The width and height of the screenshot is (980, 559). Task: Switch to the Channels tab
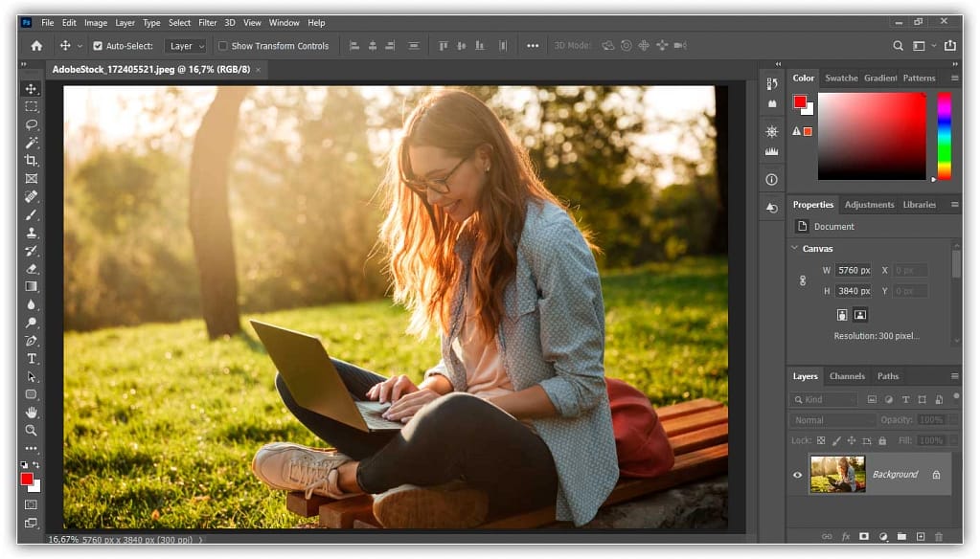[847, 376]
